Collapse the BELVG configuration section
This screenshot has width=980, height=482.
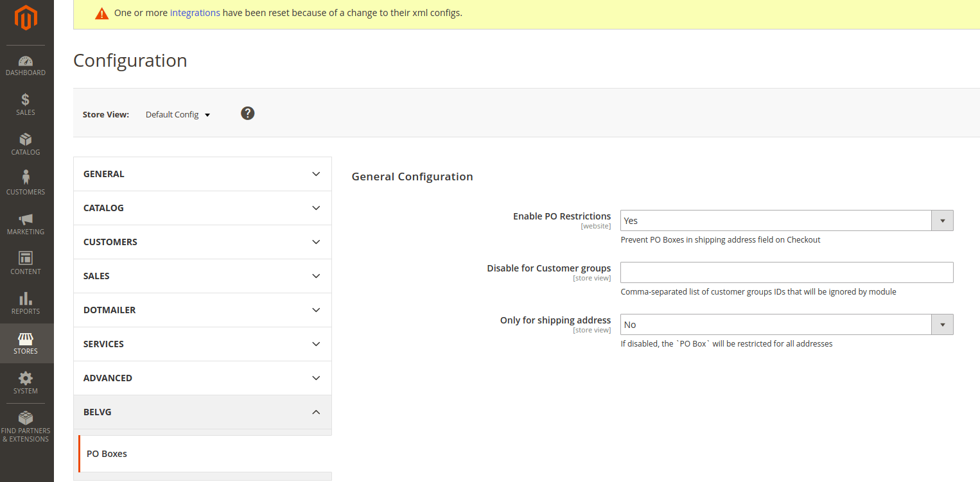(202, 412)
